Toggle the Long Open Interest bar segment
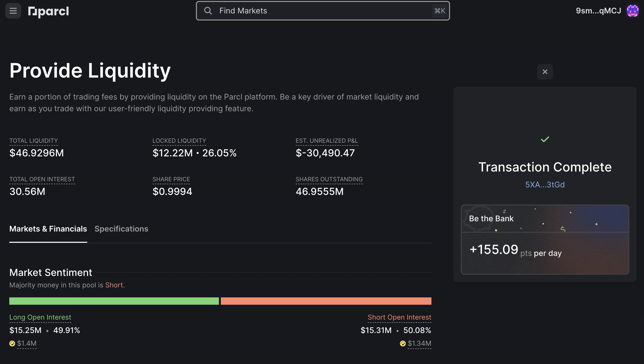This screenshot has width=644, height=364. (115, 300)
